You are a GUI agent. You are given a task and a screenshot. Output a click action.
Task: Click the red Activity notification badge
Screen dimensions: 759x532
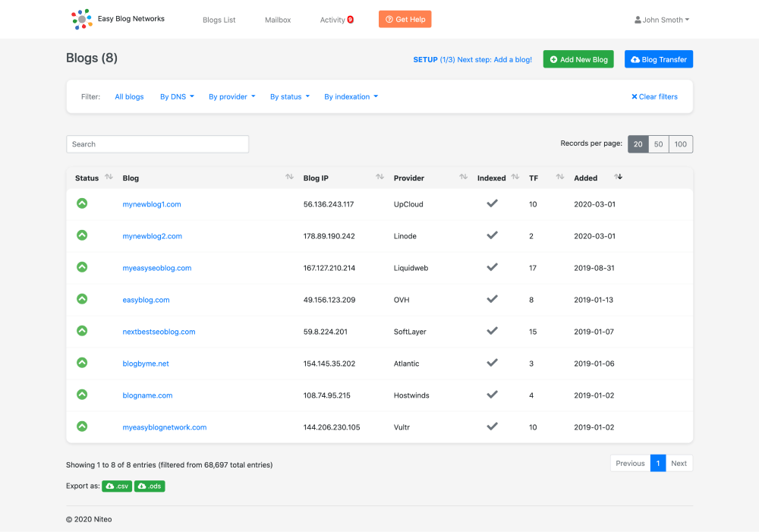click(x=351, y=20)
